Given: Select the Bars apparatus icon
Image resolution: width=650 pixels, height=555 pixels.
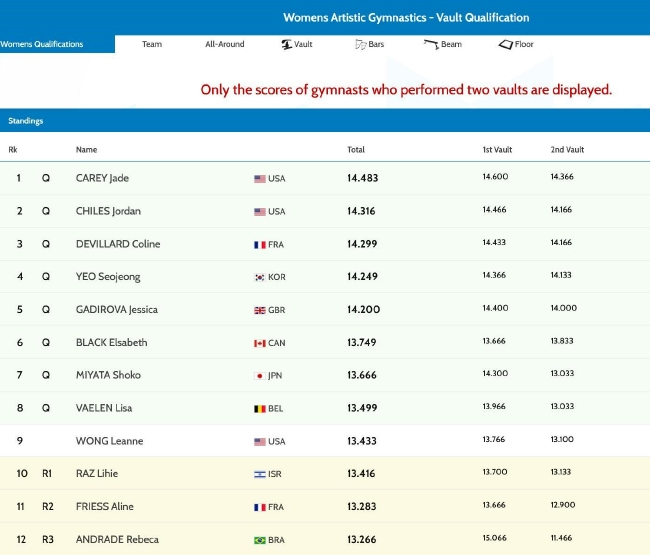Looking at the screenshot, I should click(360, 44).
